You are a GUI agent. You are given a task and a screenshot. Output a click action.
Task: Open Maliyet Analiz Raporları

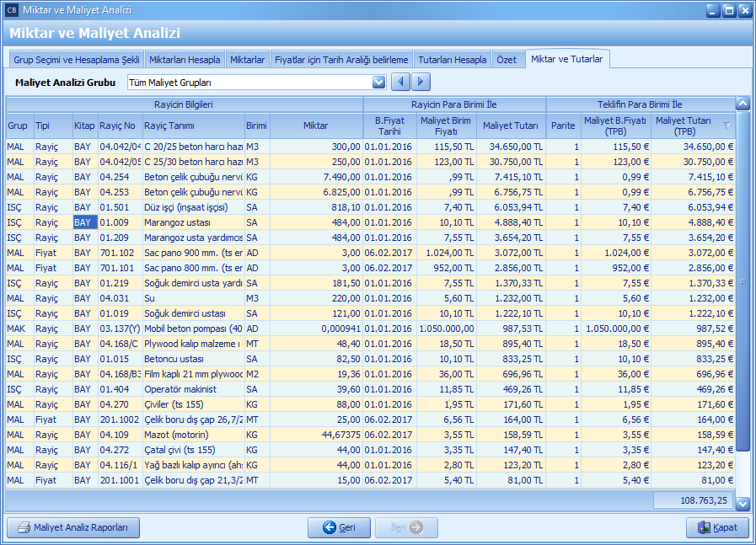click(73, 527)
